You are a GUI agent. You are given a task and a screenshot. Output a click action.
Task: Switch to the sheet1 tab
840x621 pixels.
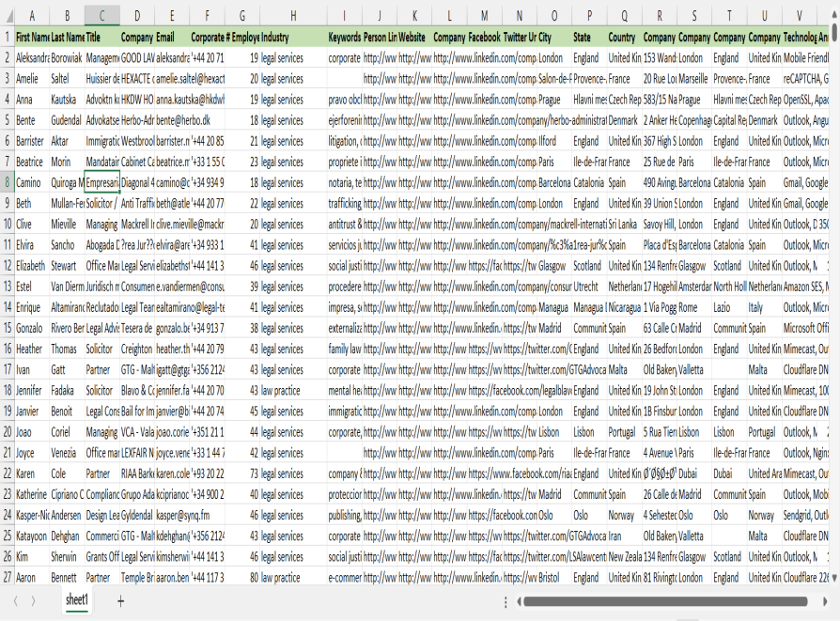click(x=77, y=600)
